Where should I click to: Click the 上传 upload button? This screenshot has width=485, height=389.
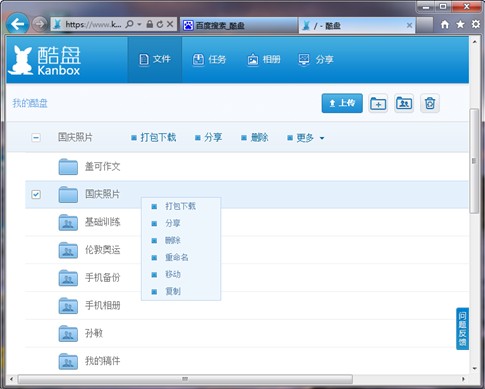pos(342,103)
